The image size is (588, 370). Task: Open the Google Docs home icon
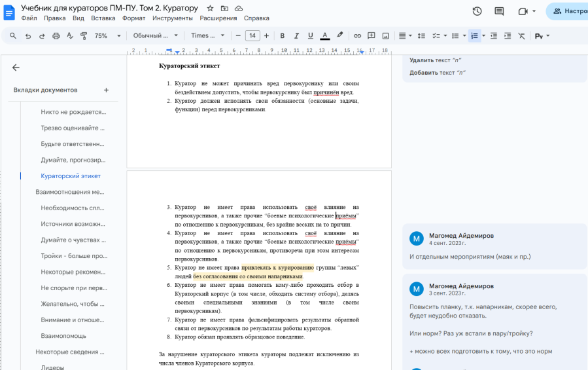point(9,13)
